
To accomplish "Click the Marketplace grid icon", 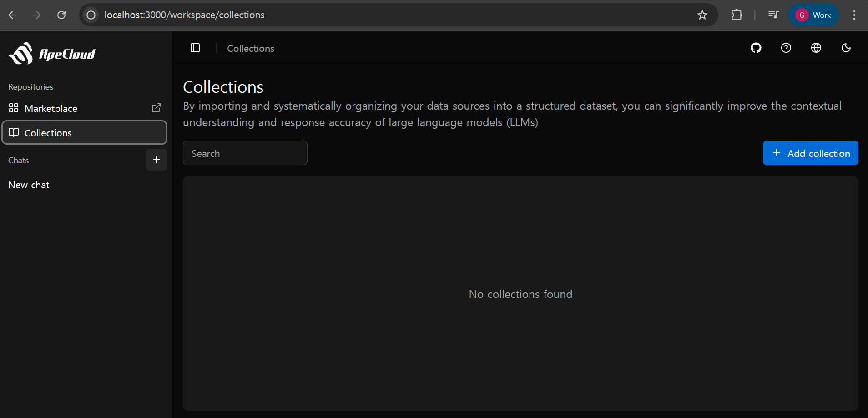I will [14, 108].
